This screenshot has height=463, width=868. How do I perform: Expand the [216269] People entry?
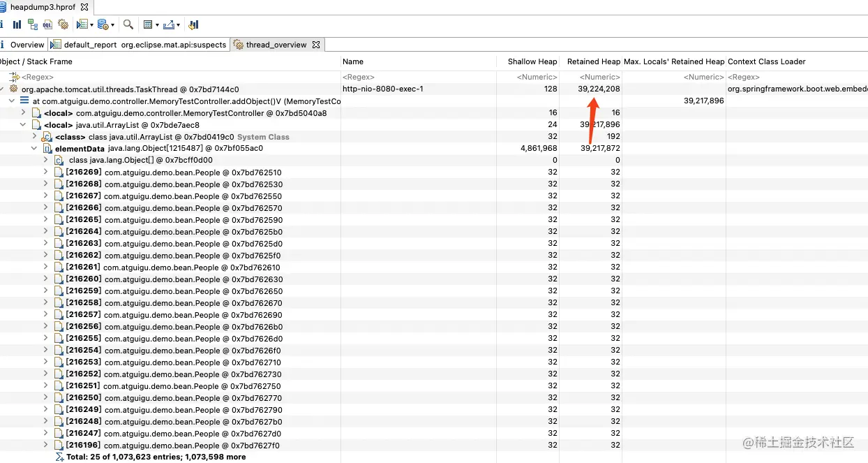[46, 172]
